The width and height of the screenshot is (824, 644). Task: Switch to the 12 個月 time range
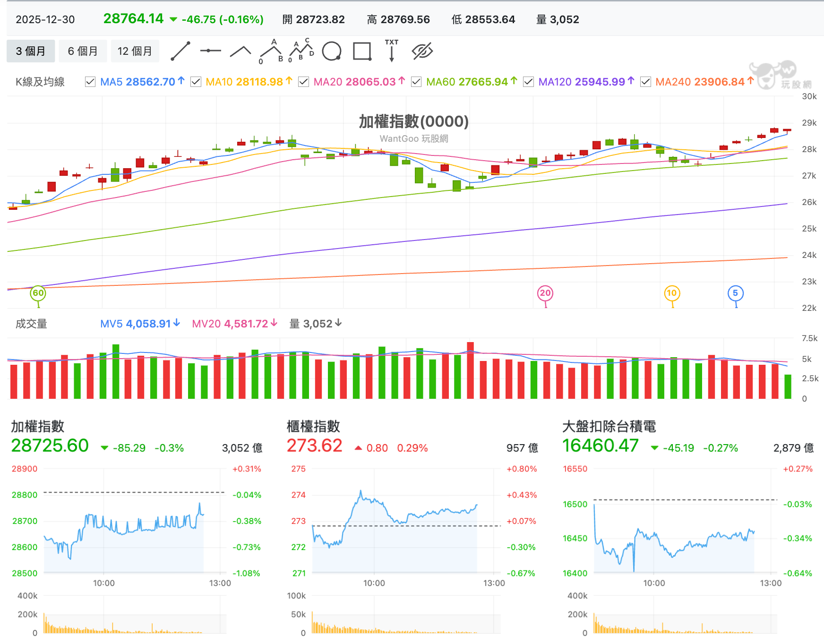(135, 51)
